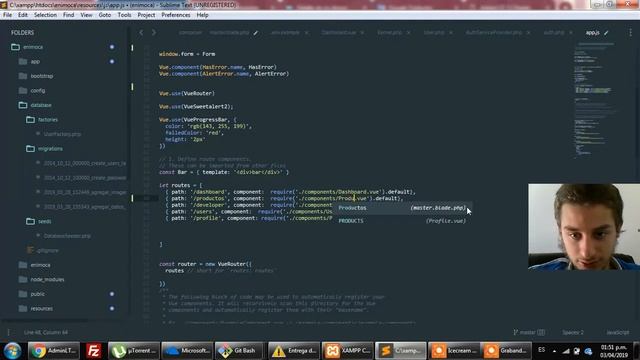Go to next tab with right arrow
This screenshot has height=360, width=640.
coord(154,32)
